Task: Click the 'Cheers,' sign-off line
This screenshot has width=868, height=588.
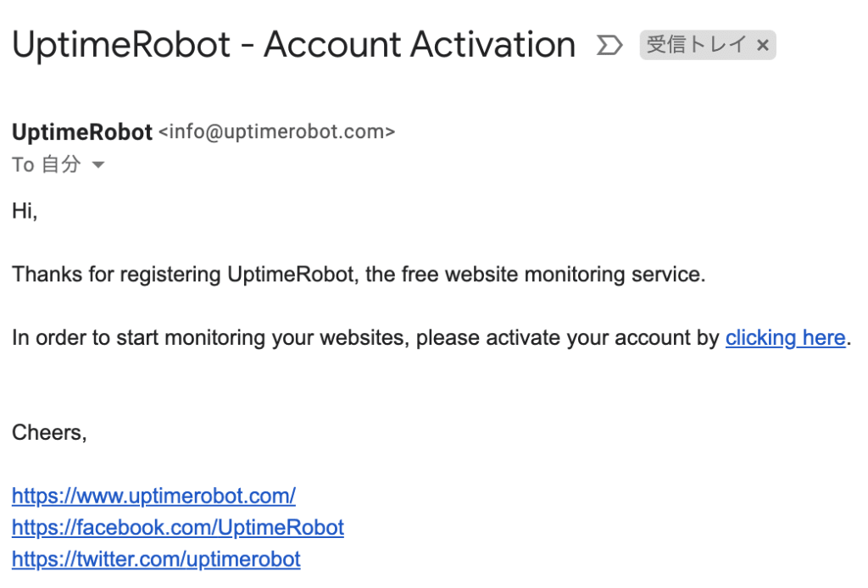Action: (x=49, y=433)
